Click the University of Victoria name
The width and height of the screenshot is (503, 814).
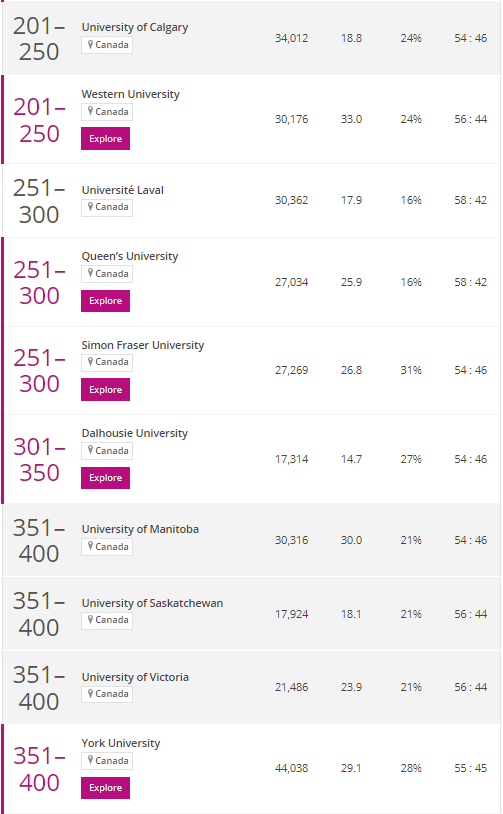(135, 677)
